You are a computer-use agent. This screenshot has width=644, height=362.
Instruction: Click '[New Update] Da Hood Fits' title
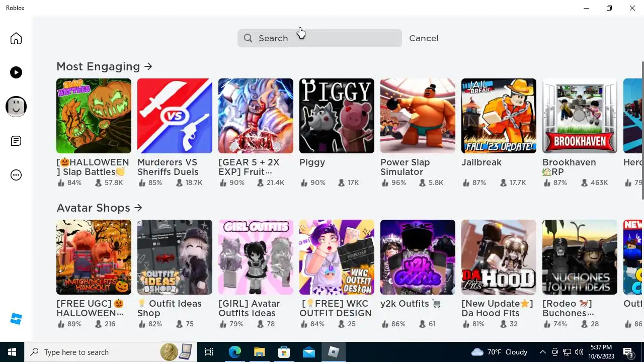[x=497, y=308]
